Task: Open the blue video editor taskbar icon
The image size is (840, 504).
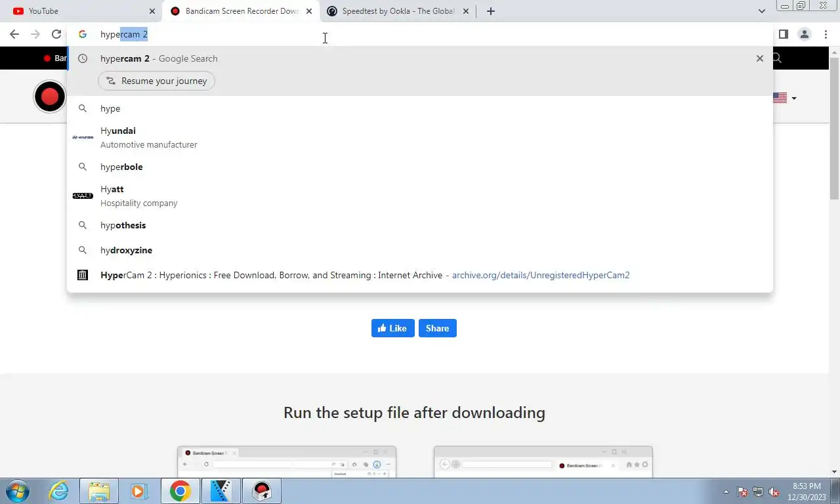Action: tap(220, 491)
